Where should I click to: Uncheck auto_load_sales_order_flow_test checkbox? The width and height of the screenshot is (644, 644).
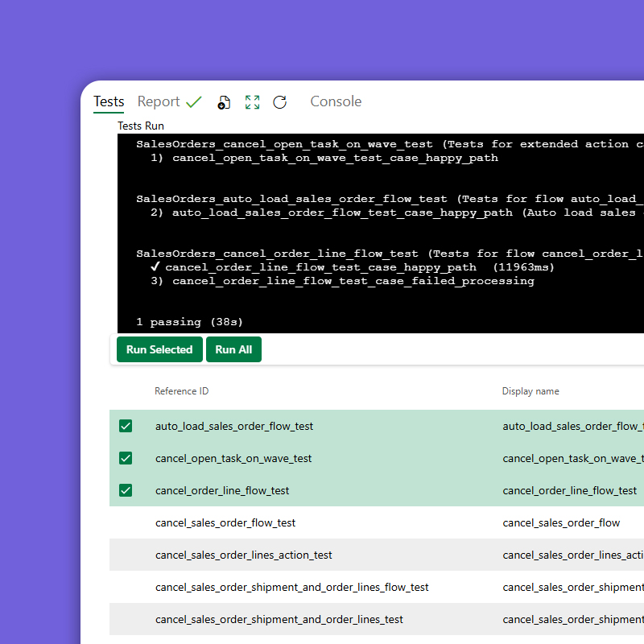pyautogui.click(x=126, y=426)
